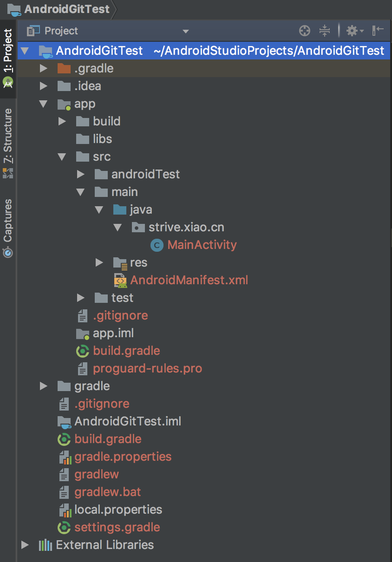Select the app.iml file name
Image resolution: width=392 pixels, height=562 pixels.
113,333
